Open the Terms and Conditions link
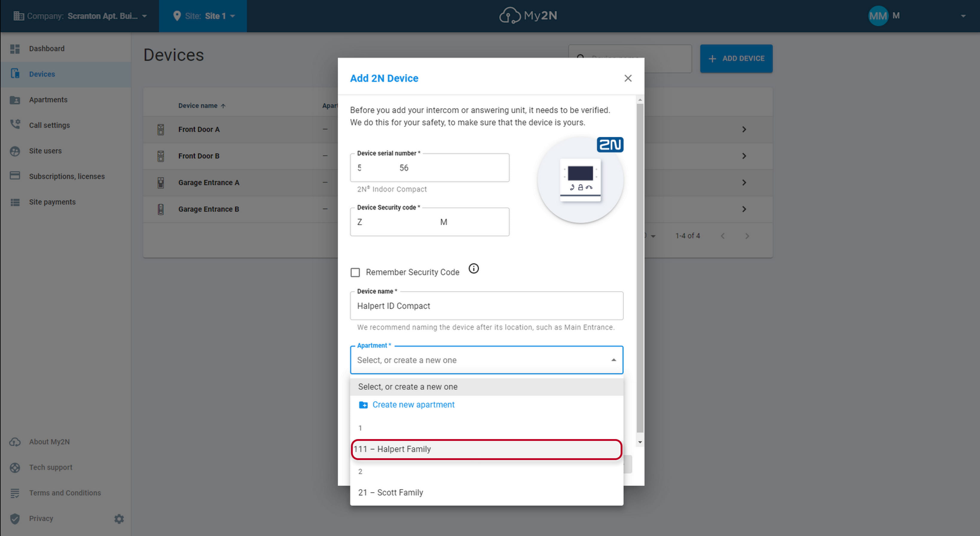The width and height of the screenshot is (980, 536). click(65, 493)
